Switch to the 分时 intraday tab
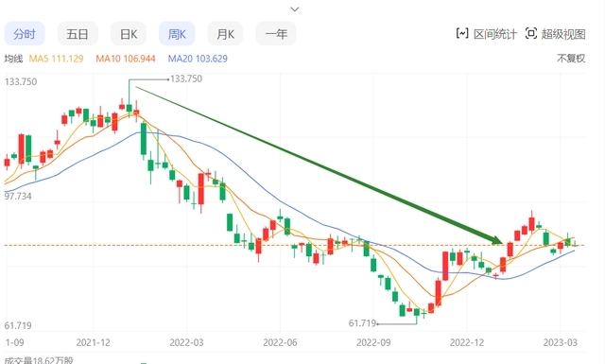This screenshot has height=364, width=605. pyautogui.click(x=25, y=34)
